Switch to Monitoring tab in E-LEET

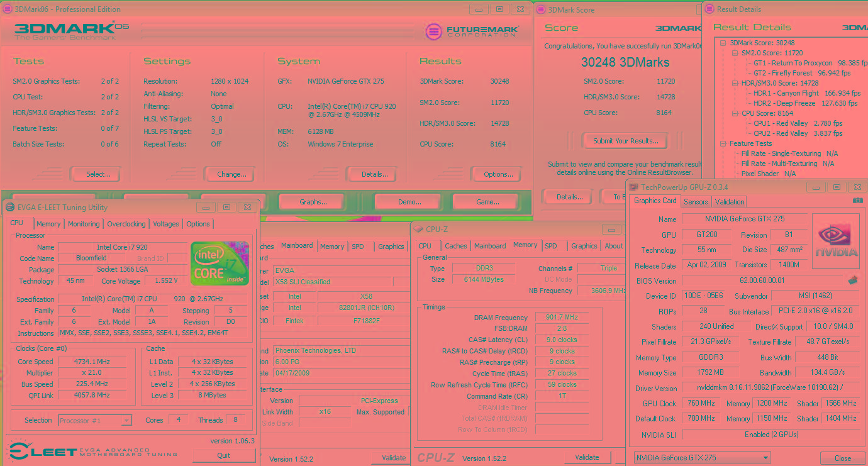pyautogui.click(x=84, y=224)
